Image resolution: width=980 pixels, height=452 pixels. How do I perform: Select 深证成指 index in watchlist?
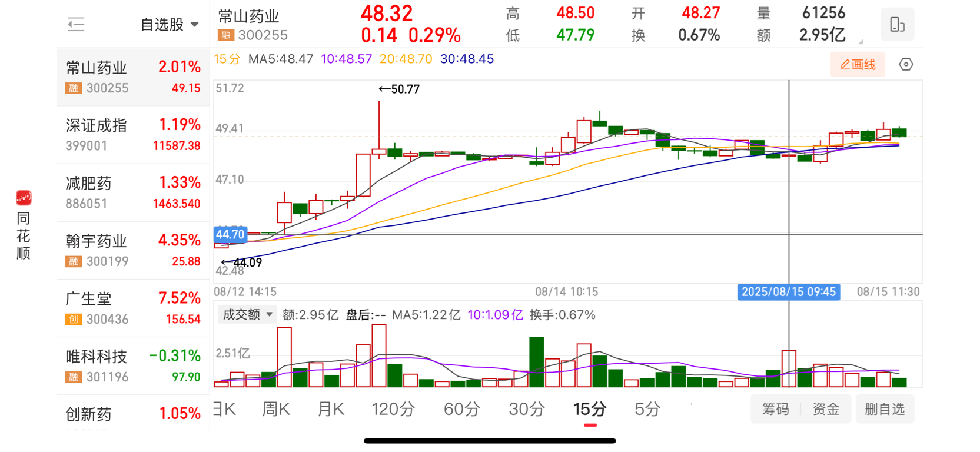click(133, 135)
